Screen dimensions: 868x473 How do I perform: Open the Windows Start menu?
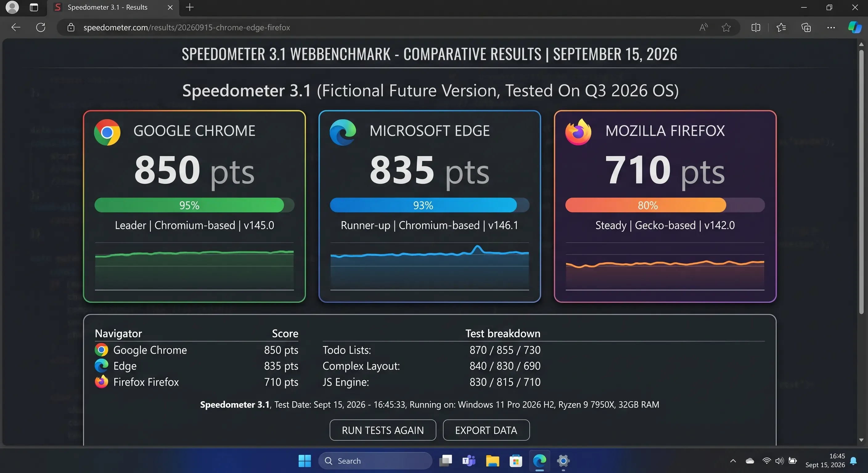(305, 461)
